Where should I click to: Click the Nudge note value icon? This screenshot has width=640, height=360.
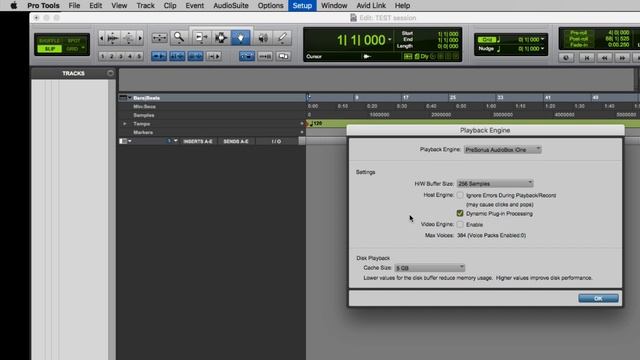499,49
